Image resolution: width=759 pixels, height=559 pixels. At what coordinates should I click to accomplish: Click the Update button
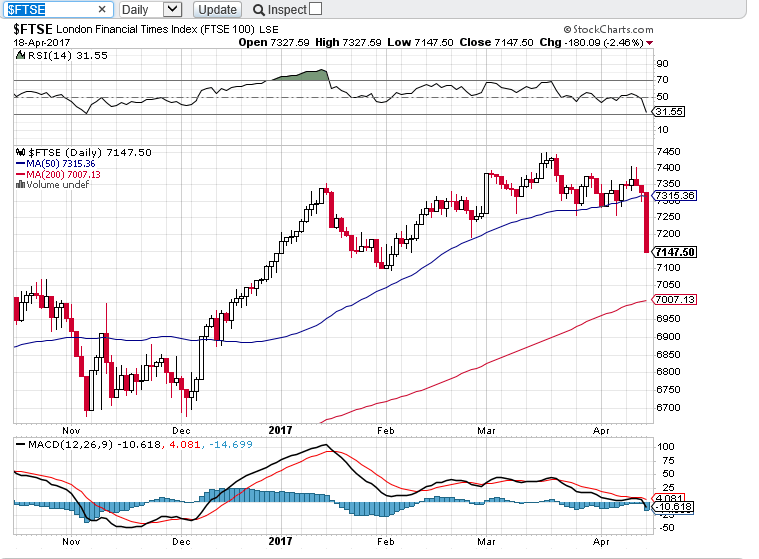[x=217, y=10]
